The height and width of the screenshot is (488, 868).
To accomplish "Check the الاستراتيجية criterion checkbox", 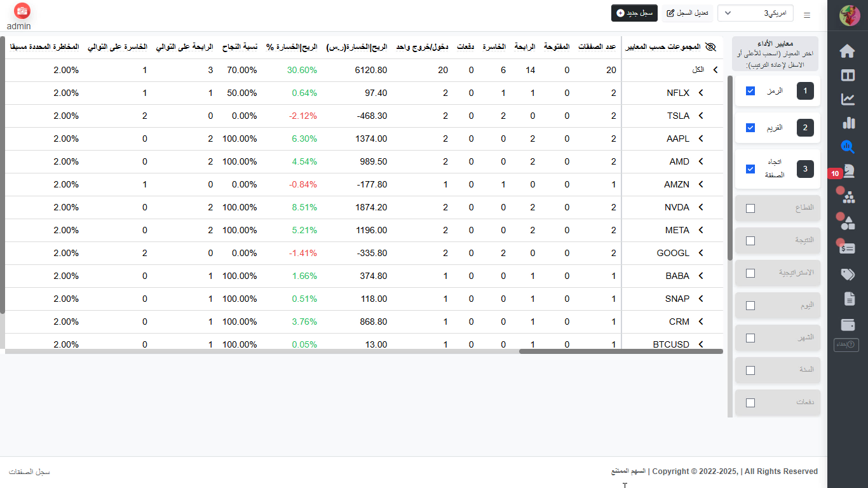I will tap(750, 273).
